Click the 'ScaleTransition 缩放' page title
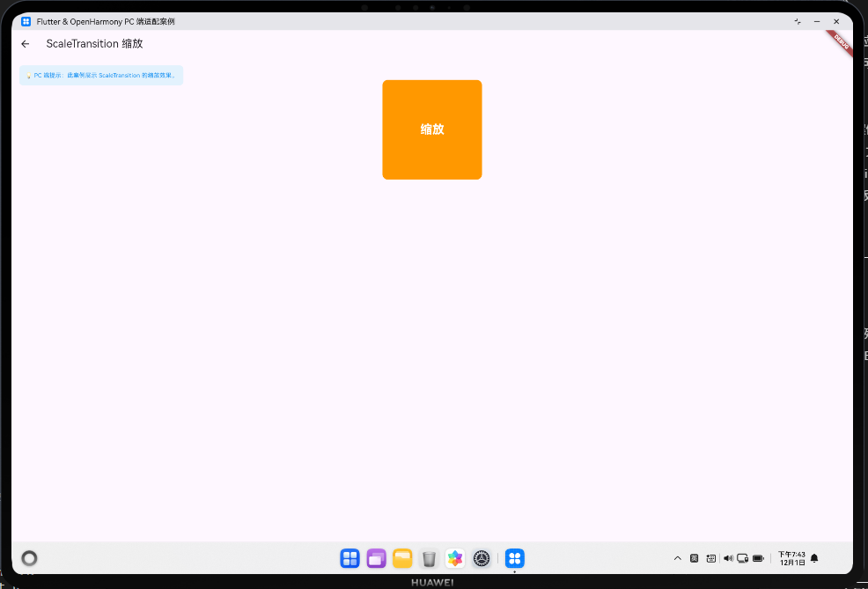Image resolution: width=868 pixels, height=589 pixels. click(95, 44)
